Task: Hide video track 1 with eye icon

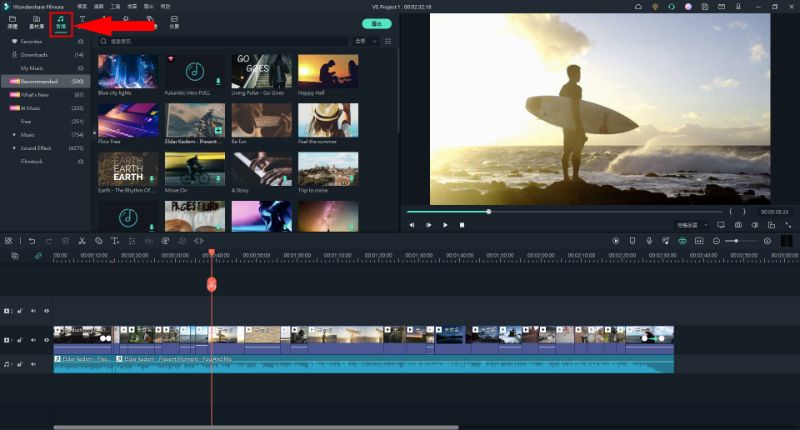Action: click(46, 340)
